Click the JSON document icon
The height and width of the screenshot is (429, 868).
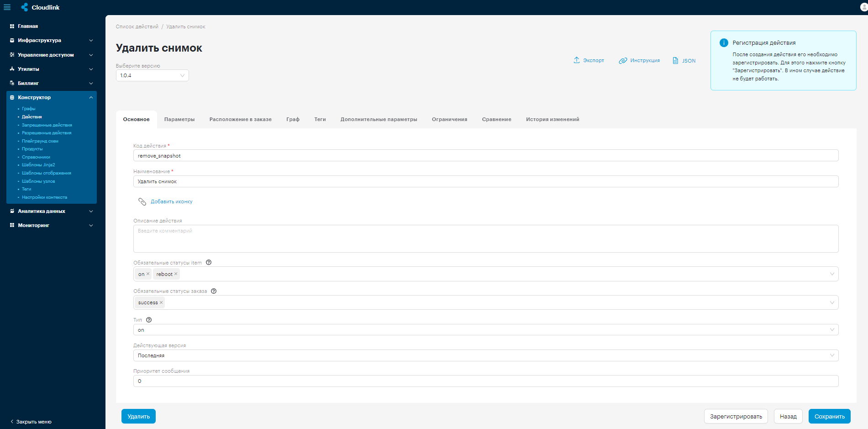click(x=676, y=60)
